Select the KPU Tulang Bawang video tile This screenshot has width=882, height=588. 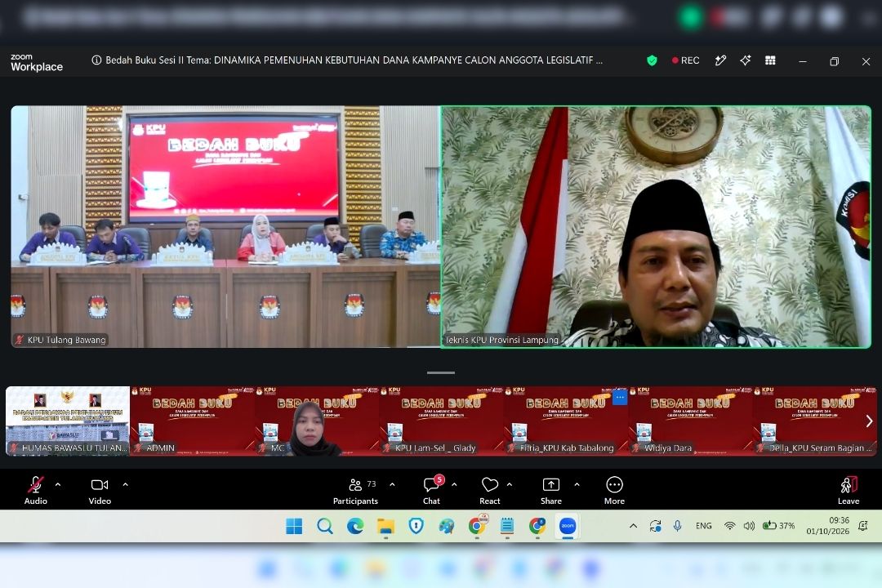pos(225,226)
